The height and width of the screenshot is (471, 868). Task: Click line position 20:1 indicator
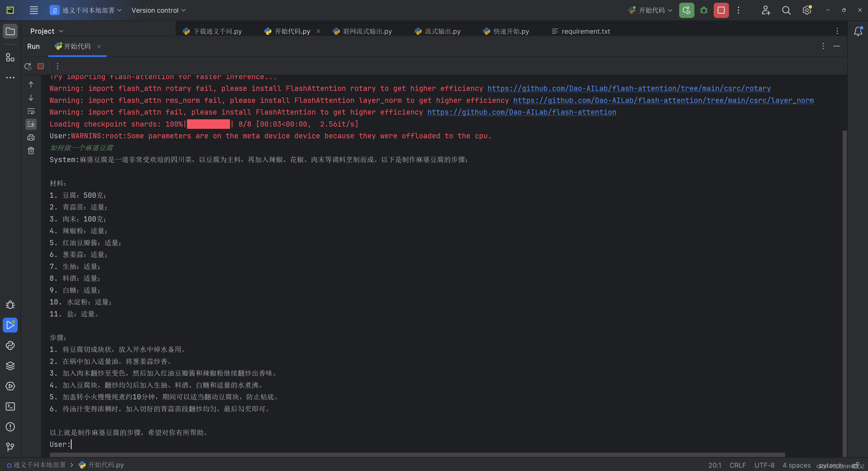click(715, 465)
